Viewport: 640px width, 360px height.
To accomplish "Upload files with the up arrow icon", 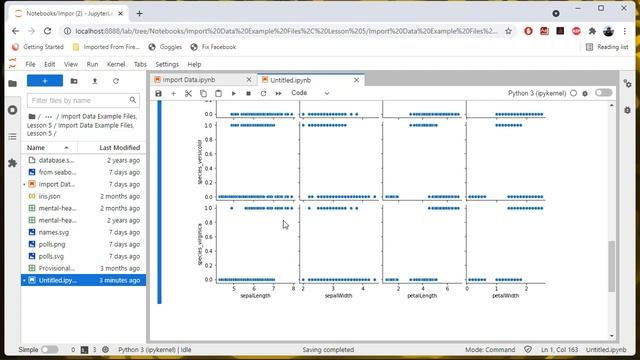I will click(x=95, y=81).
